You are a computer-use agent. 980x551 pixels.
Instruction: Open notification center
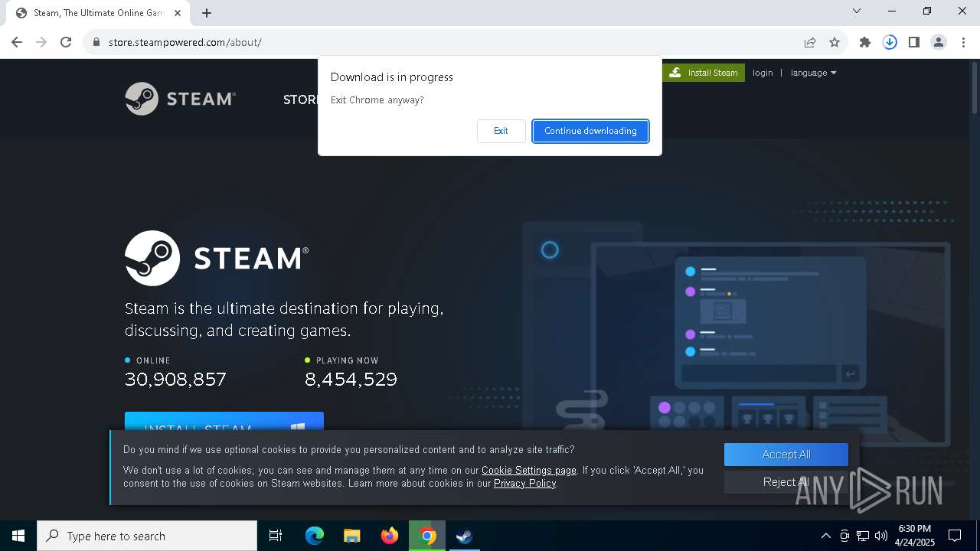(x=955, y=536)
